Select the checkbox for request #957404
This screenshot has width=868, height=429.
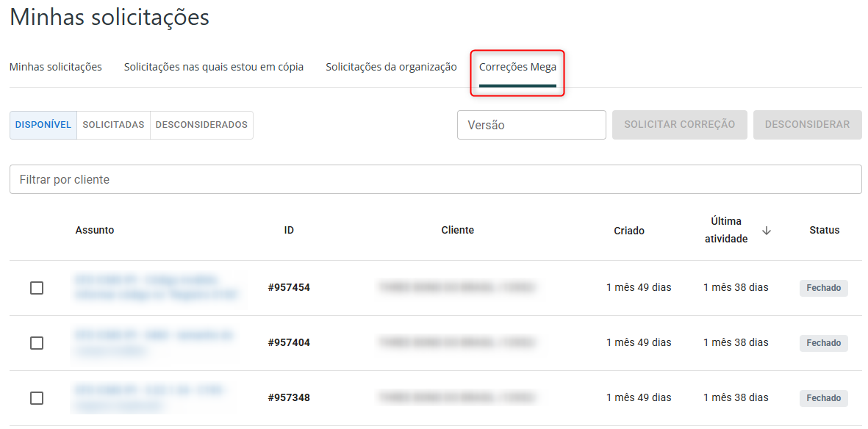(37, 343)
